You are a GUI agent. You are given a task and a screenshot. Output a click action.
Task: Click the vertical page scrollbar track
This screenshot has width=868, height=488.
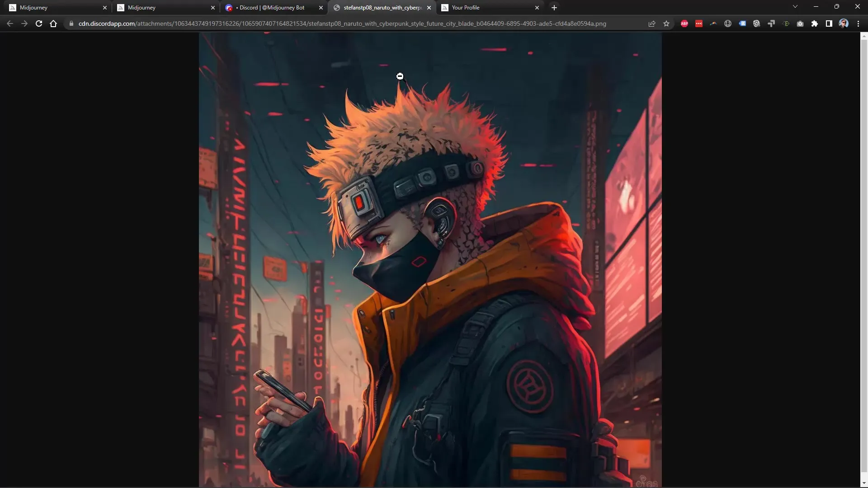864,259
